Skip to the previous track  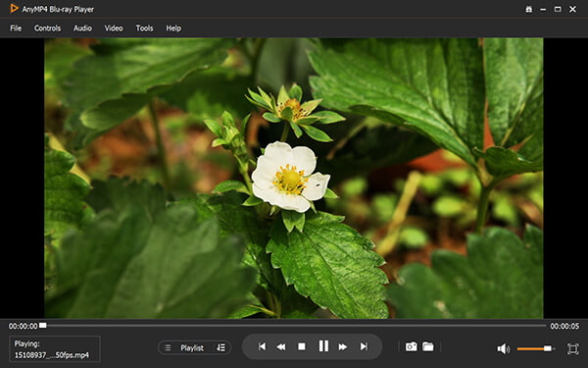point(262,346)
